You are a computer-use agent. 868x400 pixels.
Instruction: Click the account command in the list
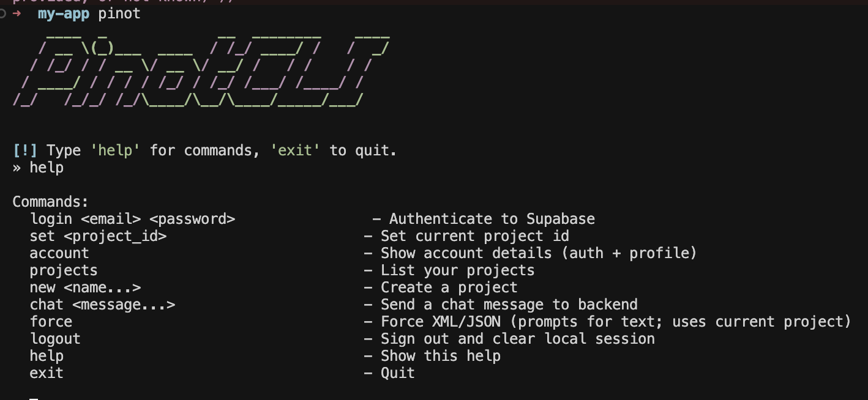[x=59, y=253]
